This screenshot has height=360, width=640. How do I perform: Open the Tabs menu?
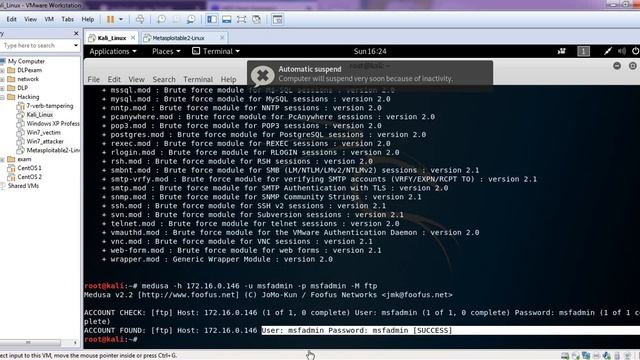(x=67, y=19)
